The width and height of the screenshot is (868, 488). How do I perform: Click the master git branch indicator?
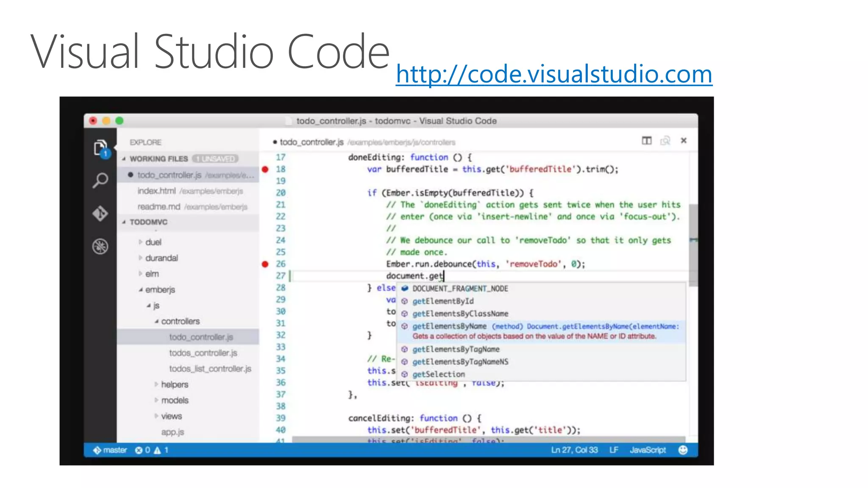110,450
